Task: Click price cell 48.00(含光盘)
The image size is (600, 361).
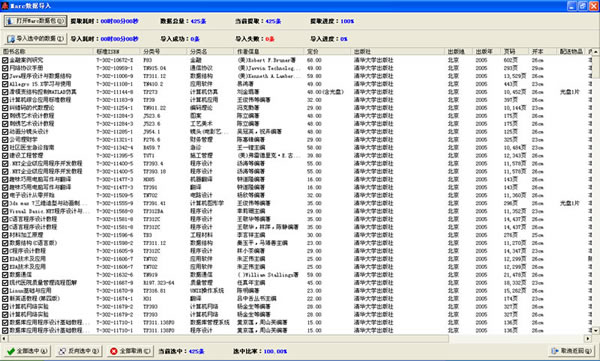Action: click(x=325, y=92)
